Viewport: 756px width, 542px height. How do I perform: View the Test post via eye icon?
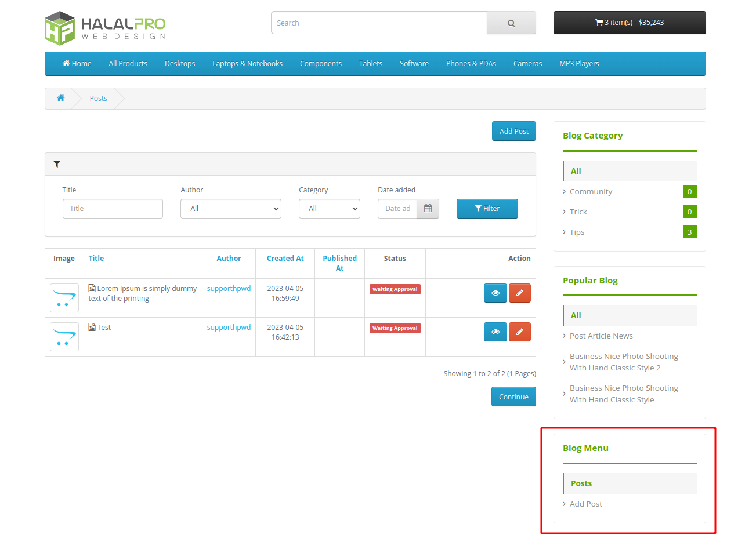click(x=495, y=332)
